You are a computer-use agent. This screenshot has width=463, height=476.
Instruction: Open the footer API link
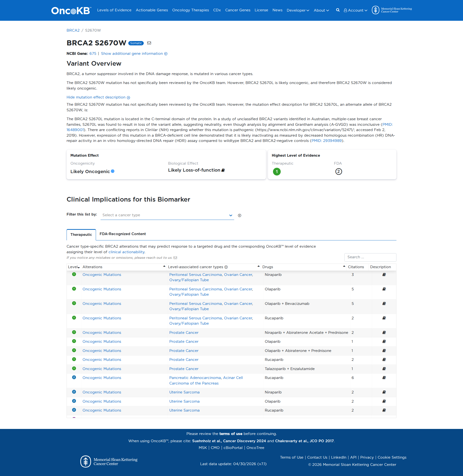353,457
